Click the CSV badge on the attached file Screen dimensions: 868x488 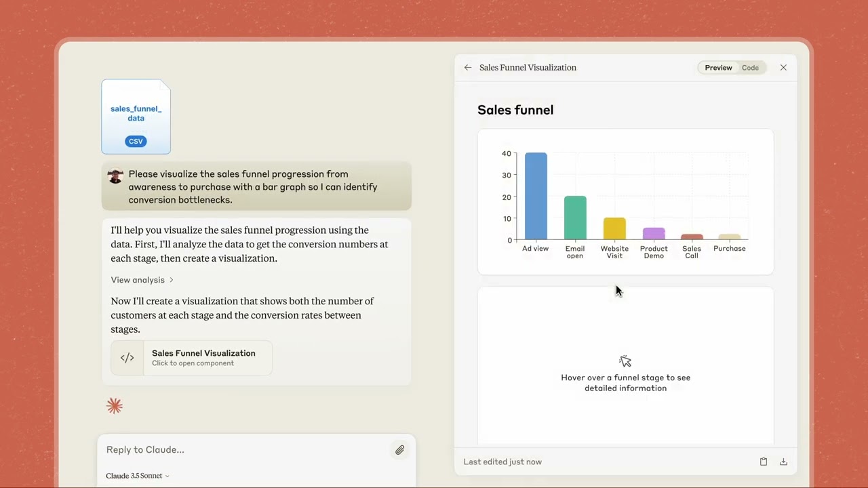[136, 141]
